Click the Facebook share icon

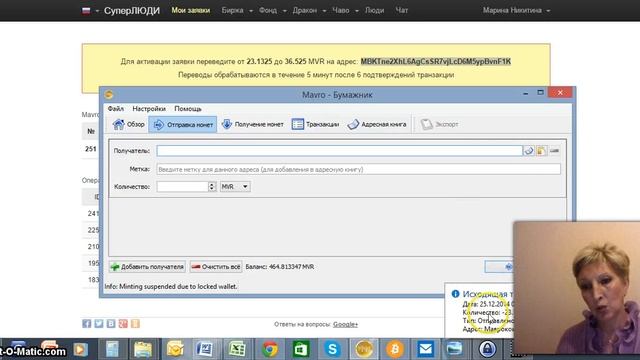tap(87, 324)
